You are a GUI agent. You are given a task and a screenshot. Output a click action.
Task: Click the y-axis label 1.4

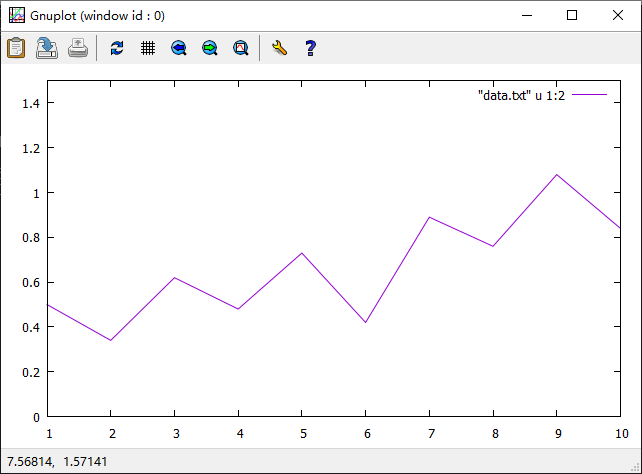click(x=31, y=104)
